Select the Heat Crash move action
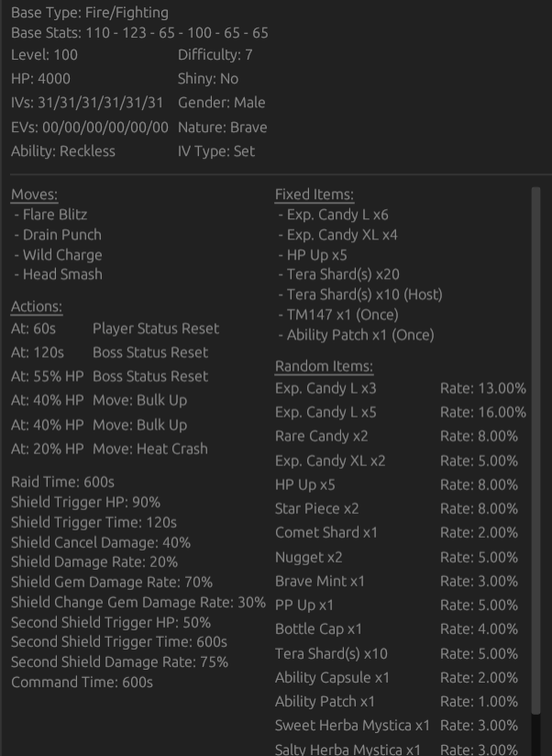This screenshot has width=552, height=756. [150, 449]
